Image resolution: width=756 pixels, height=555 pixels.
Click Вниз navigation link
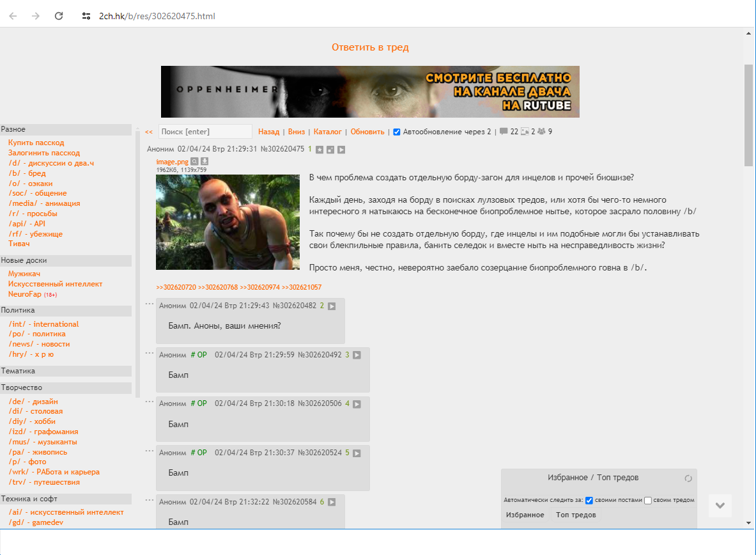coord(297,132)
